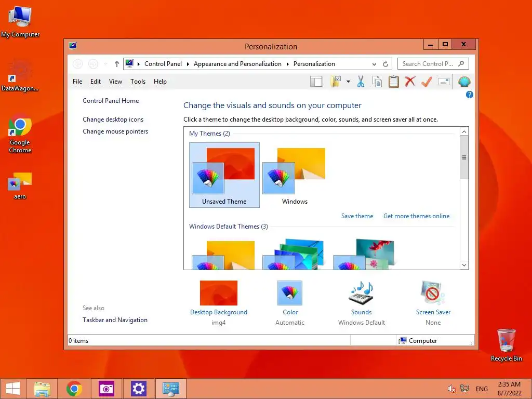The width and height of the screenshot is (532, 399).
Task: Click Get more themes online
Action: click(x=416, y=216)
